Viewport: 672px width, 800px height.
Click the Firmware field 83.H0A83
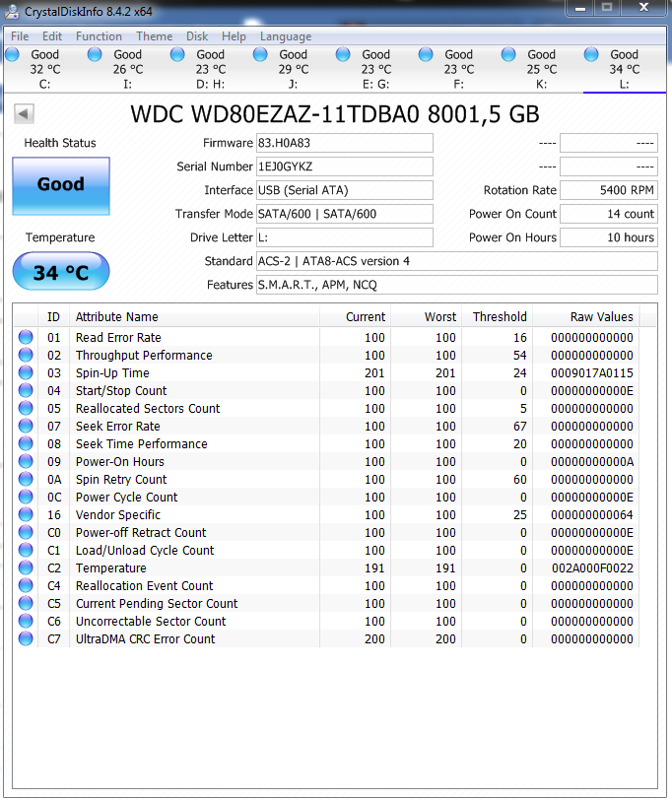tap(345, 143)
